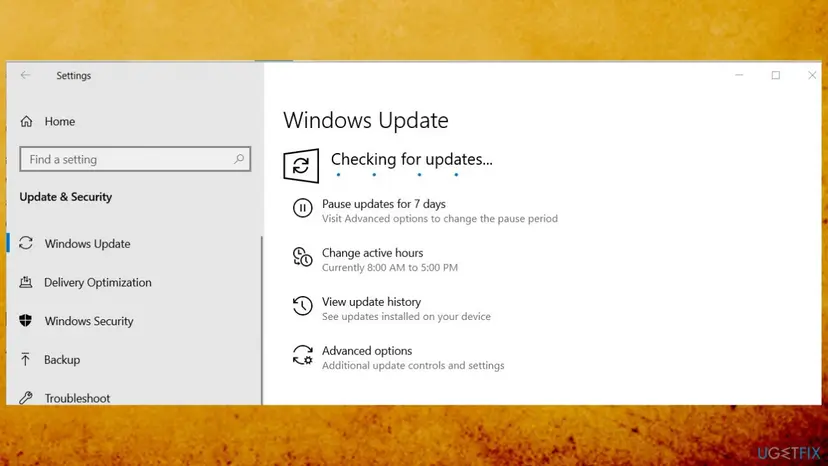Screen dimensions: 828x466
Task: Click 'Additional update controls and settings' text
Action: (x=413, y=366)
